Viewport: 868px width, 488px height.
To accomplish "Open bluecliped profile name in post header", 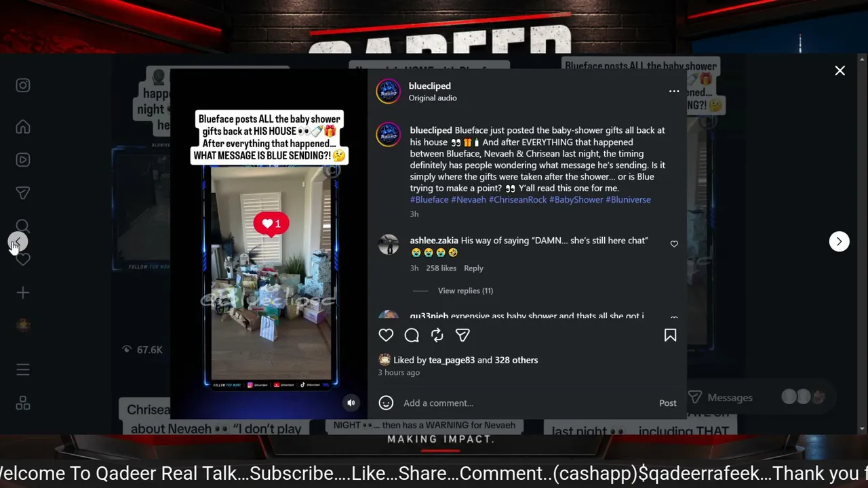I will point(430,86).
